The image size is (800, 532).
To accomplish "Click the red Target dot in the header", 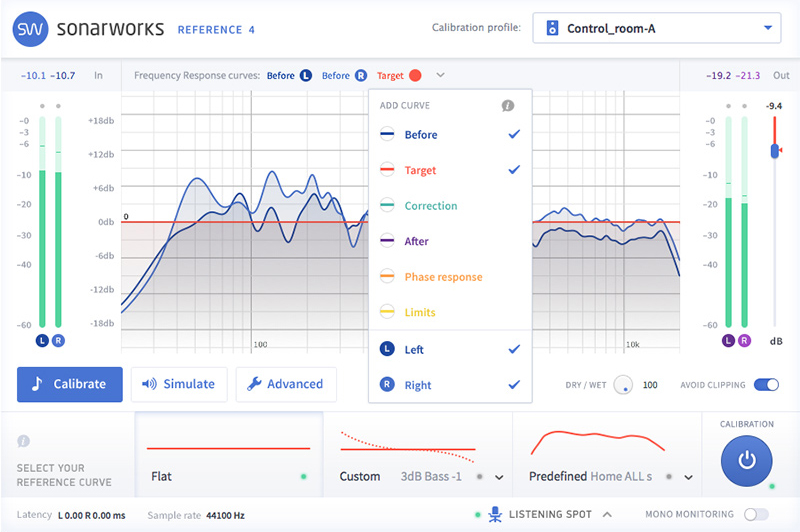I will (415, 75).
